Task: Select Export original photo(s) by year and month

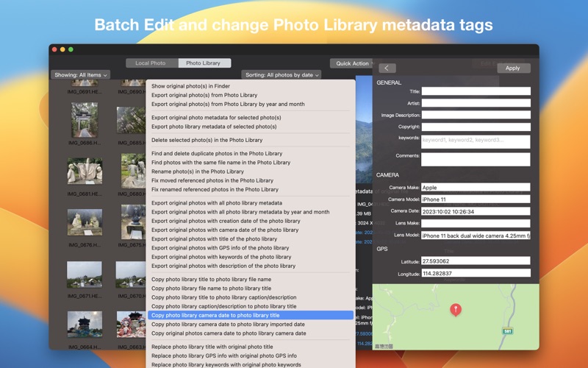Action: (x=251, y=104)
